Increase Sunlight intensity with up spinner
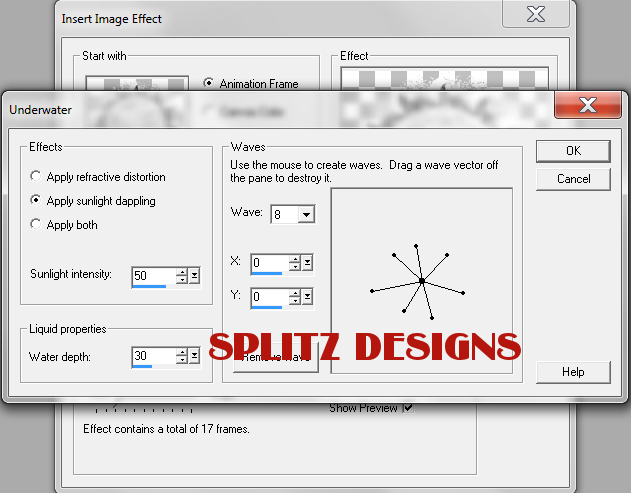Viewport: 631px width, 493px height. coord(182,272)
